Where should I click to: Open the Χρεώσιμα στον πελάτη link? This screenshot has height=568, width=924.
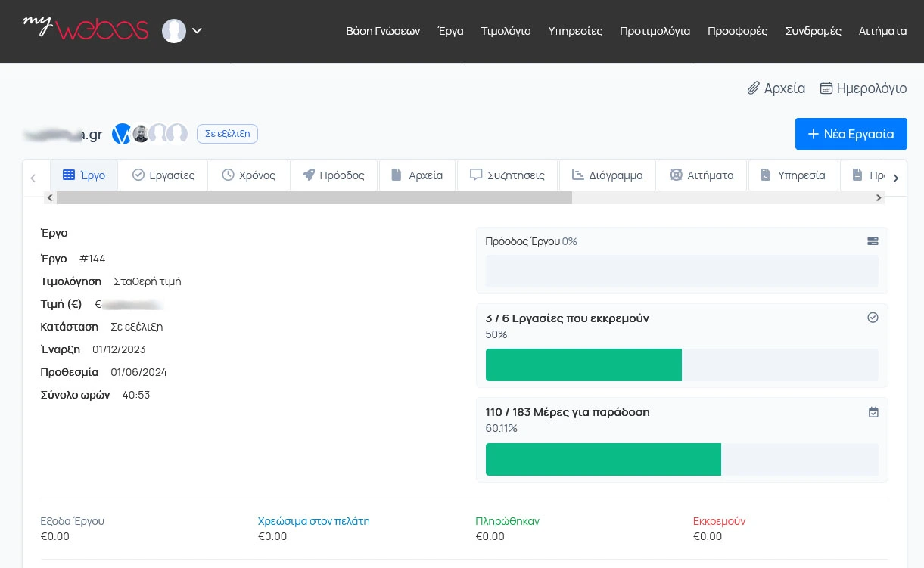pyautogui.click(x=313, y=521)
